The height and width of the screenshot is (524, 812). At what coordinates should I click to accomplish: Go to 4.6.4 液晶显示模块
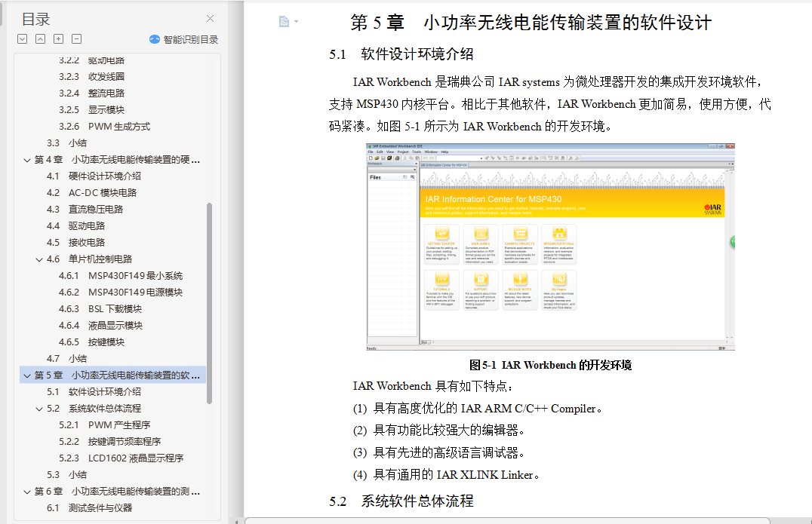pos(100,326)
